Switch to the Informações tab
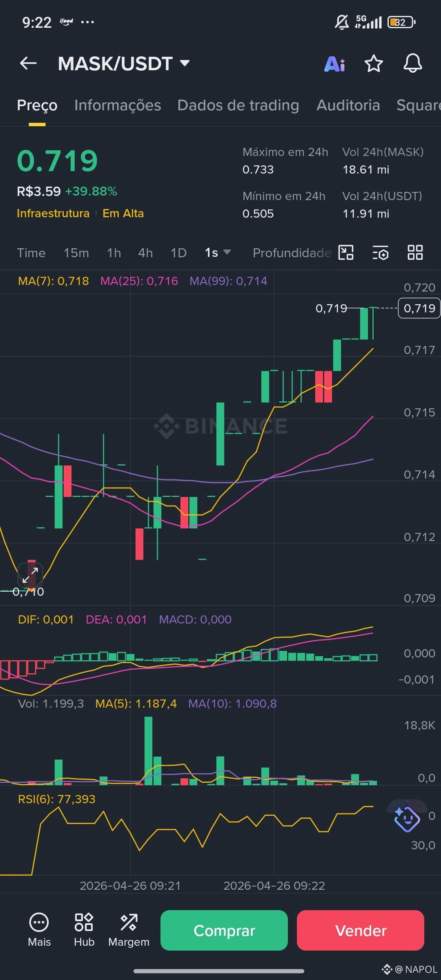The image size is (441, 980). coord(118,105)
